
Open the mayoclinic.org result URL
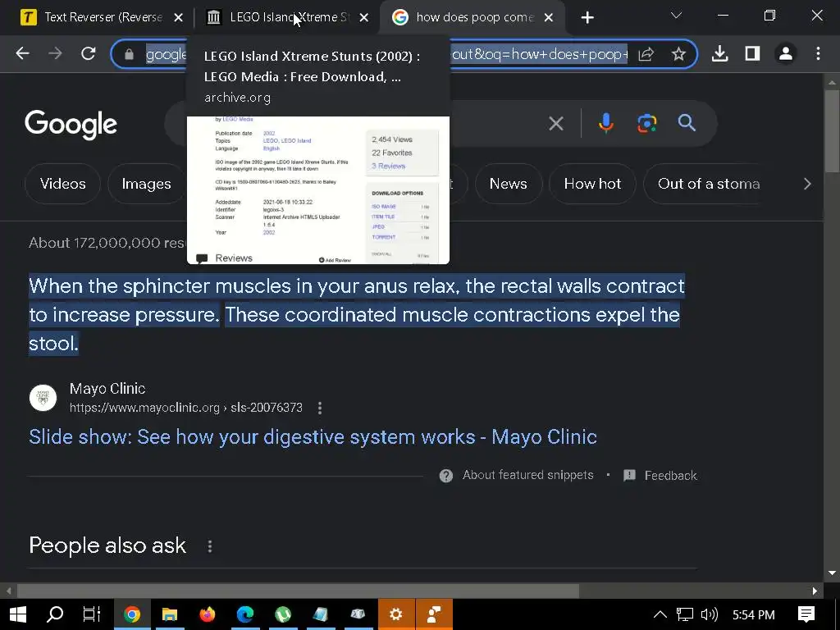click(186, 409)
